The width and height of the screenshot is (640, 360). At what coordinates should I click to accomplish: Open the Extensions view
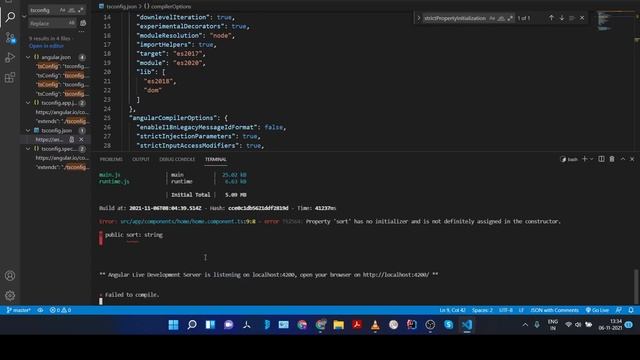click(x=10, y=78)
